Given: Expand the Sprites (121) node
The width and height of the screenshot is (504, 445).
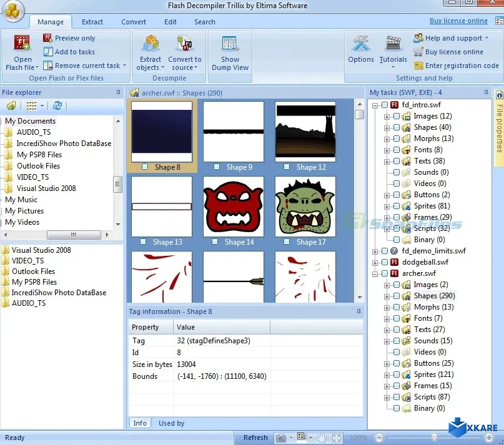Looking at the screenshot, I should 387,375.
